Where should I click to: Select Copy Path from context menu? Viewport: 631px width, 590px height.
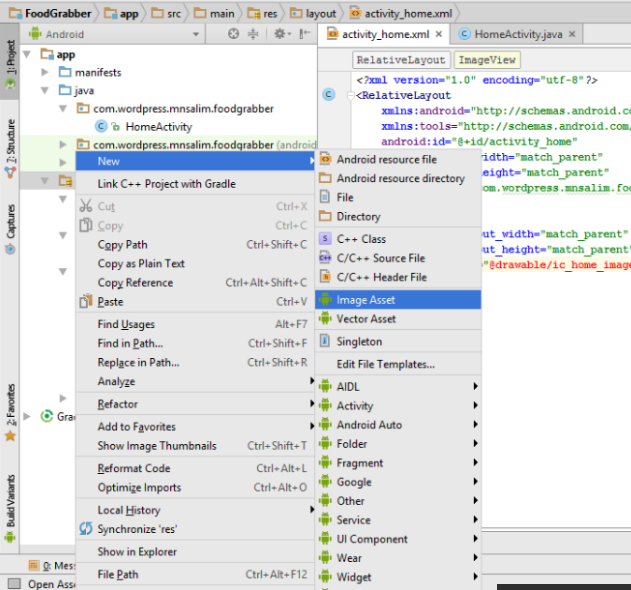(x=195, y=245)
